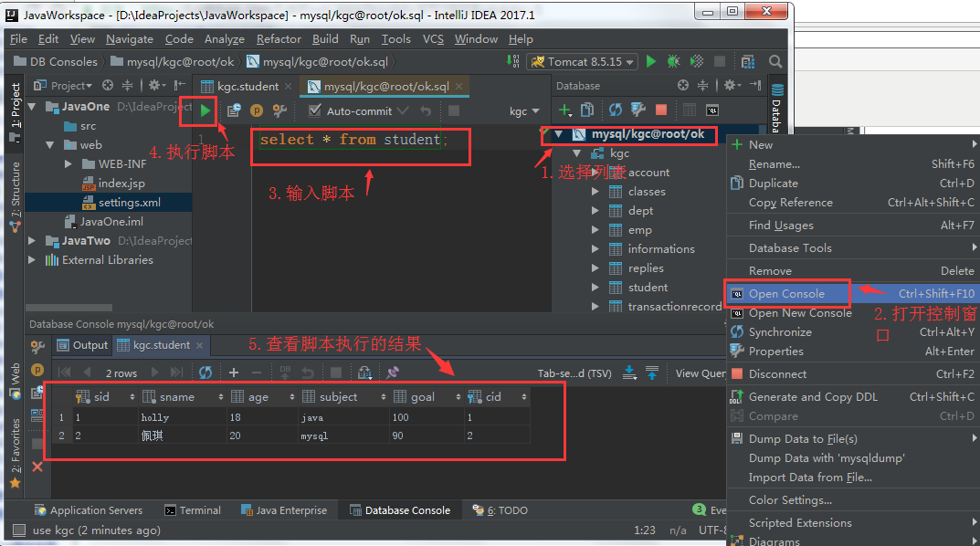Switch to the kgc.student editor tab

pyautogui.click(x=247, y=86)
